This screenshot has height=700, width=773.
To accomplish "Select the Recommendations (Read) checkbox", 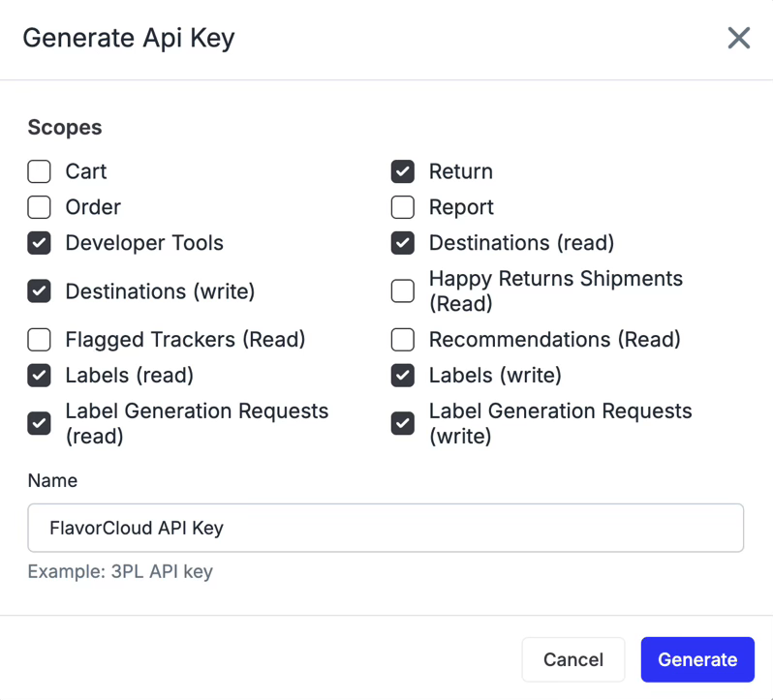I will [403, 340].
